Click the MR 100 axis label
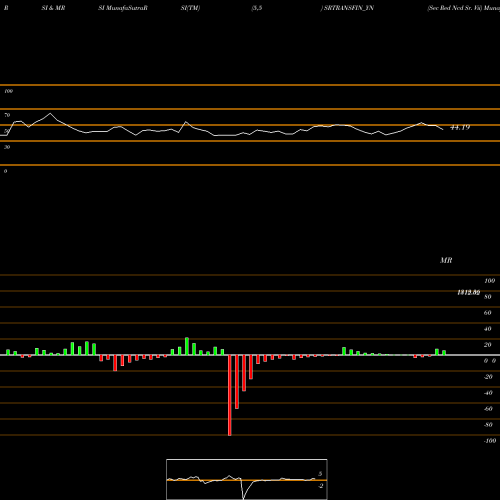 click(x=489, y=281)
